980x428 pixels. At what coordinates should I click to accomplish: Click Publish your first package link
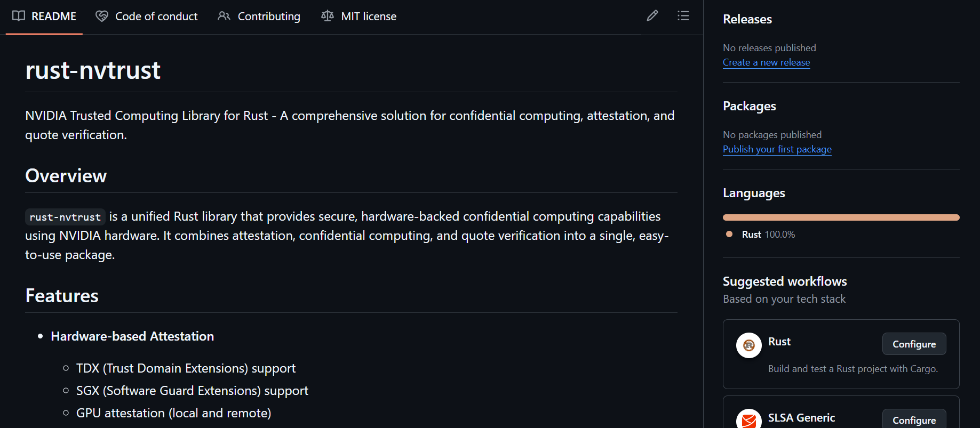(777, 149)
